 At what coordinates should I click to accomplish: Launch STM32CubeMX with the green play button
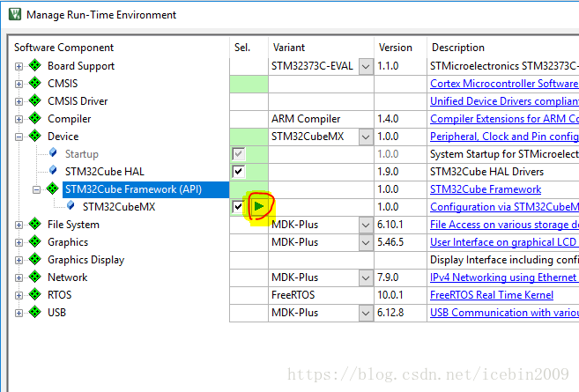coord(259,206)
